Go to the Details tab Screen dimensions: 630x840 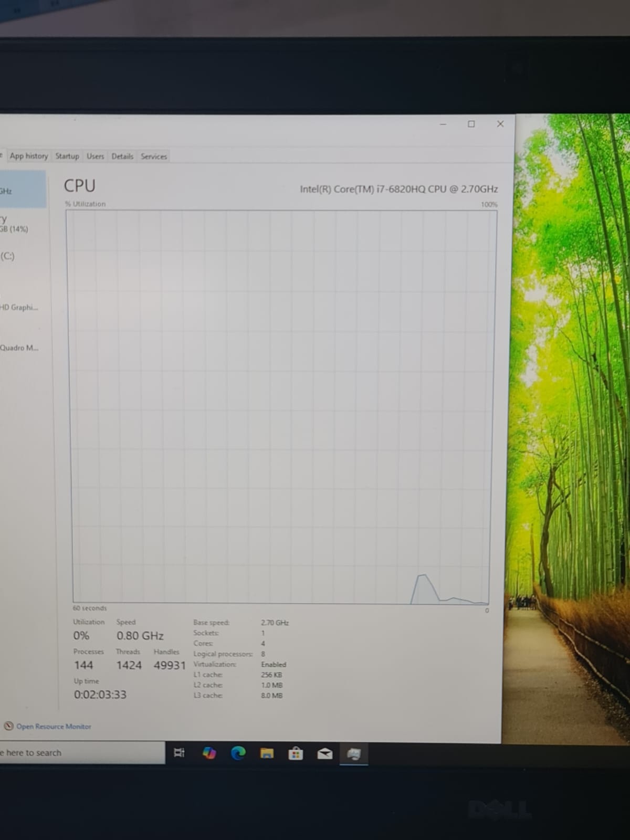pyautogui.click(x=122, y=156)
